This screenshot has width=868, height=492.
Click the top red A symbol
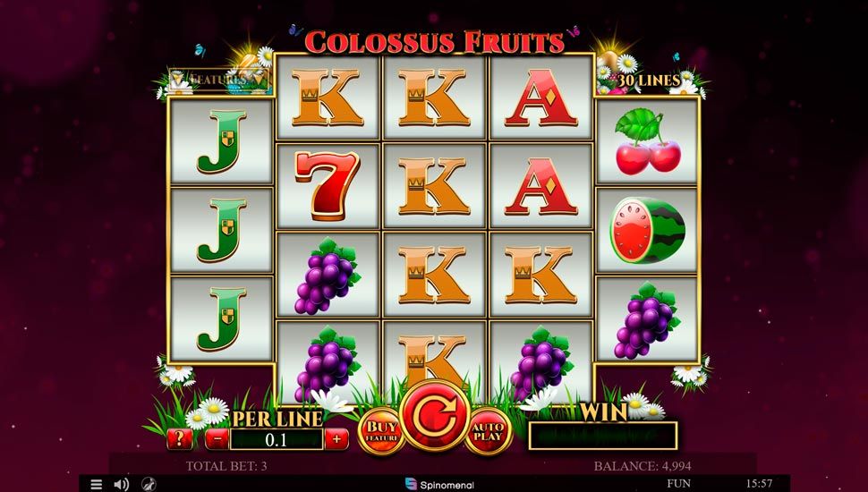tap(540, 98)
